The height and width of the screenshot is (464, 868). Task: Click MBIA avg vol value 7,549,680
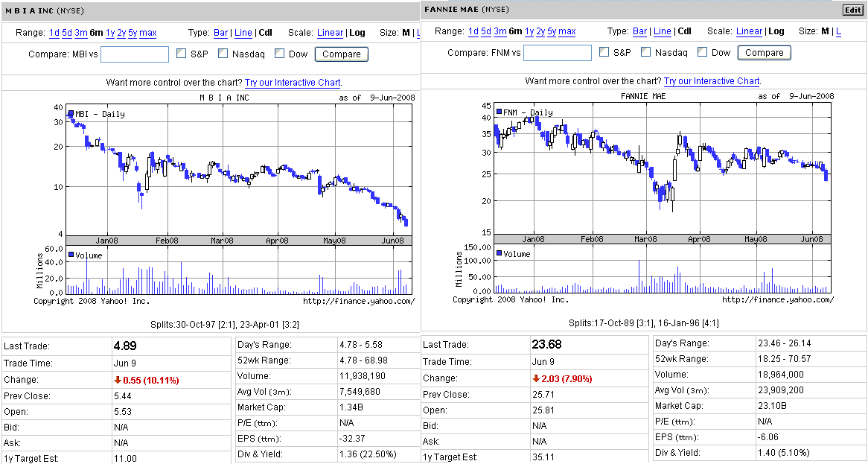[360, 392]
